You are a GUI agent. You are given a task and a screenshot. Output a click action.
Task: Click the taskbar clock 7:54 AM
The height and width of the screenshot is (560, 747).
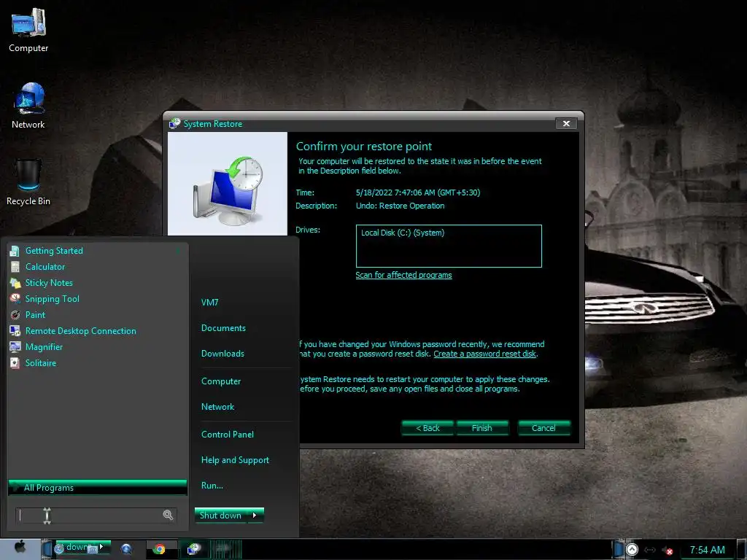(x=707, y=550)
